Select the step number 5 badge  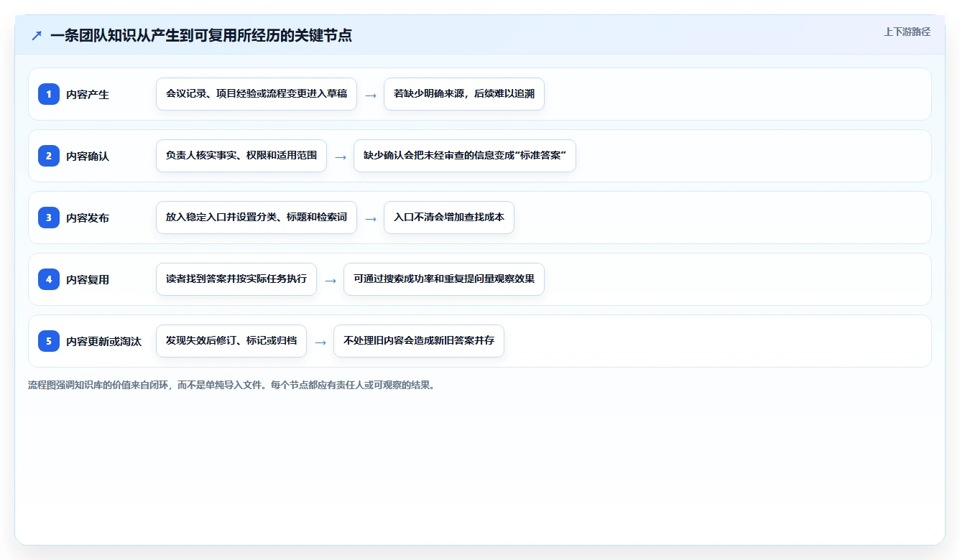pos(49,341)
